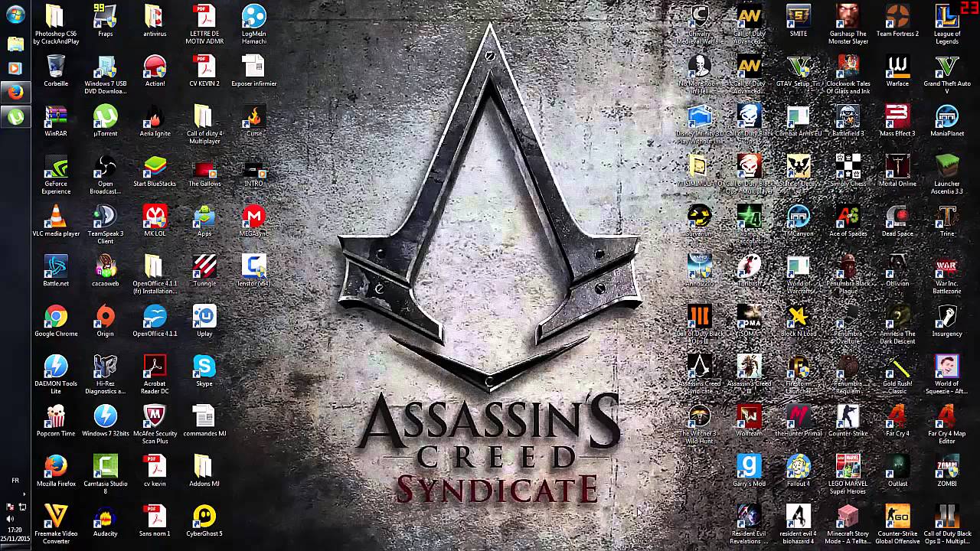Open Google Chrome shortcut
The width and height of the screenshot is (980, 551).
(56, 321)
